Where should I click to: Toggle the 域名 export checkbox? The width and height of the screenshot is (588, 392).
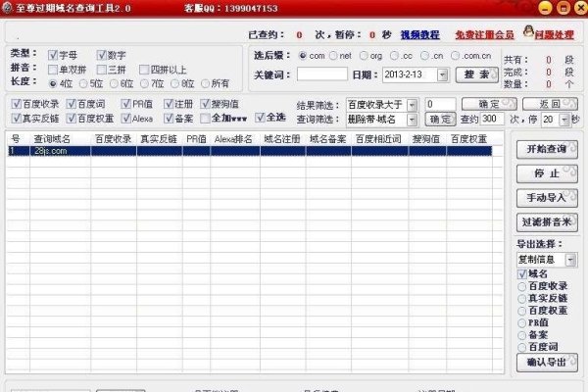click(521, 274)
